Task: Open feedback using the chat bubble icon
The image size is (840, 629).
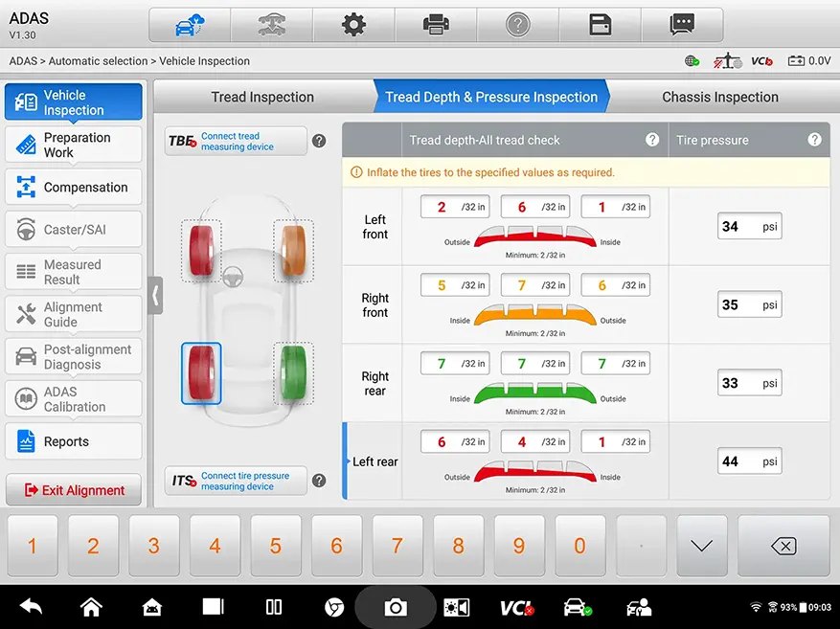Action: coord(683,26)
